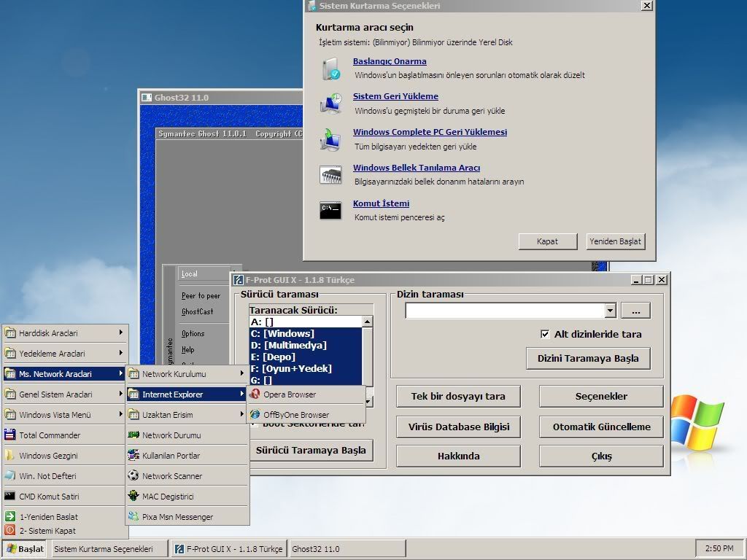Select the Ms. Network Araclari menu item
Viewport: 747px width, 560px height.
point(64,374)
